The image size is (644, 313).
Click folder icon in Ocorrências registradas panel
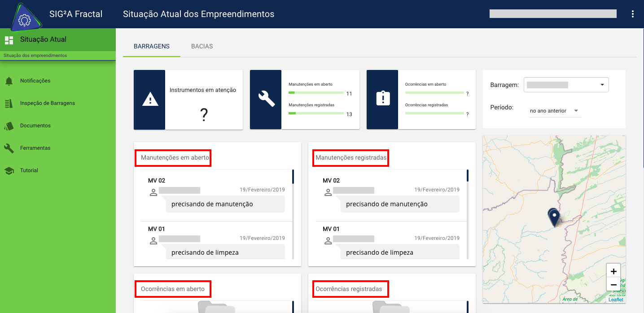point(391,307)
